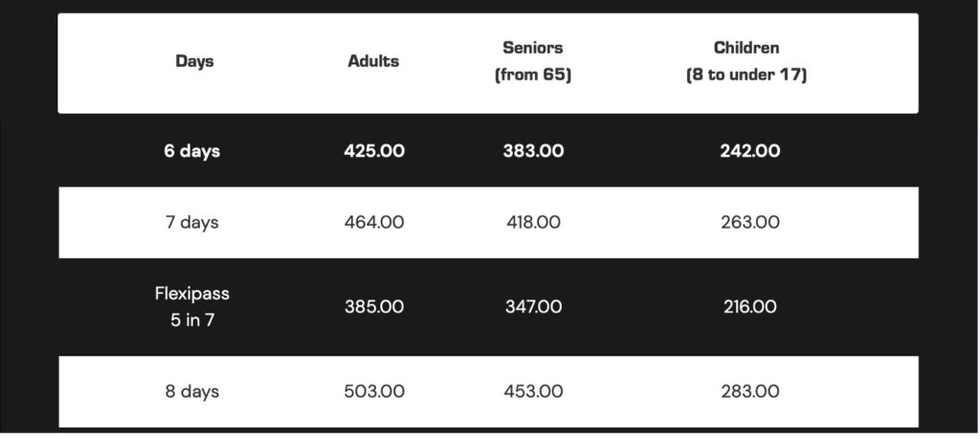Select the Children (8 to under 17) header
The width and height of the screenshot is (980, 439).
[746, 61]
